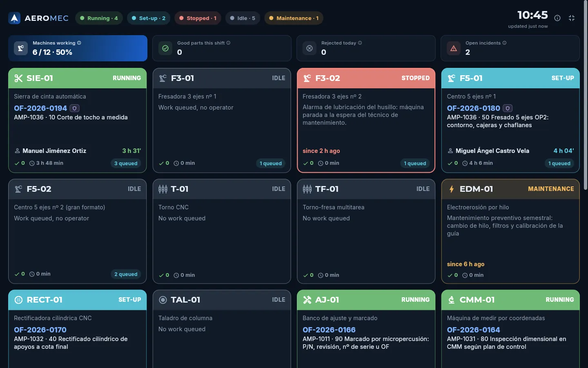Click the checkmark icon in Good parts card
Viewport: 588px width, 368px height.
(165, 48)
